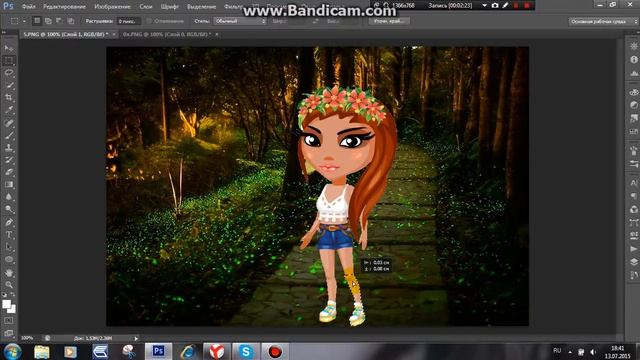Select the Crop tool
This screenshot has width=640, height=360.
9,98
